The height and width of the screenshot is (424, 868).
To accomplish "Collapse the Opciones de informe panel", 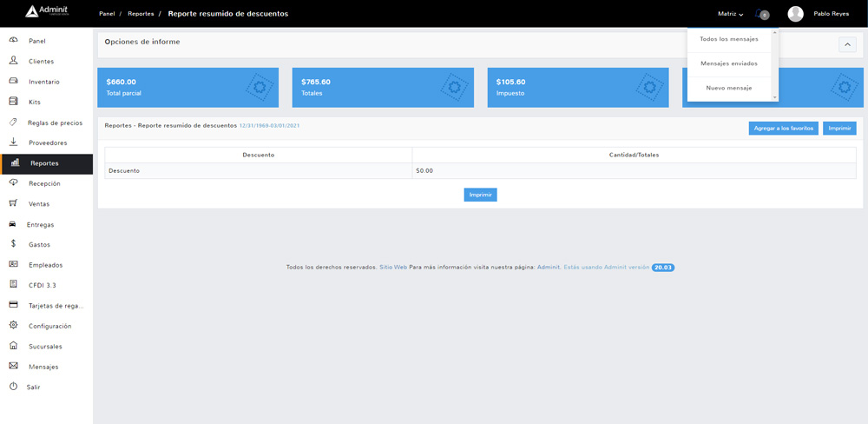I will tap(847, 45).
